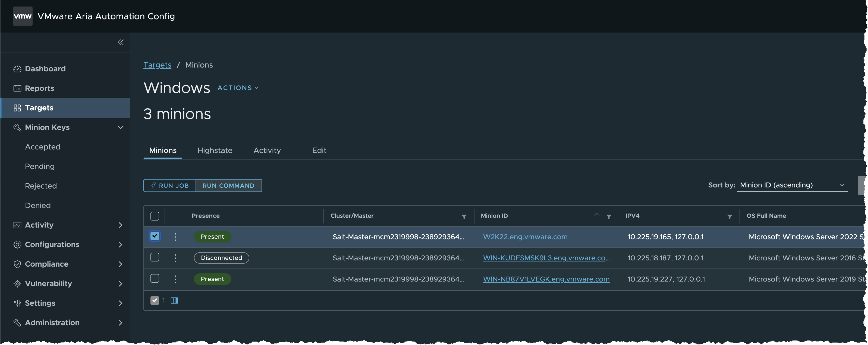Open row menu for WIN-KUDFSMSK9L3 minion
This screenshot has width=868, height=345.
[x=175, y=258]
